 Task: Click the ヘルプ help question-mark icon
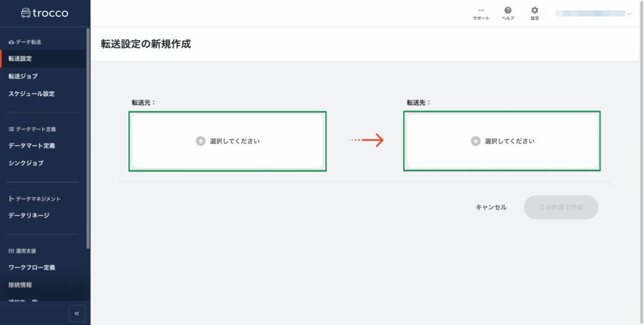point(508,11)
